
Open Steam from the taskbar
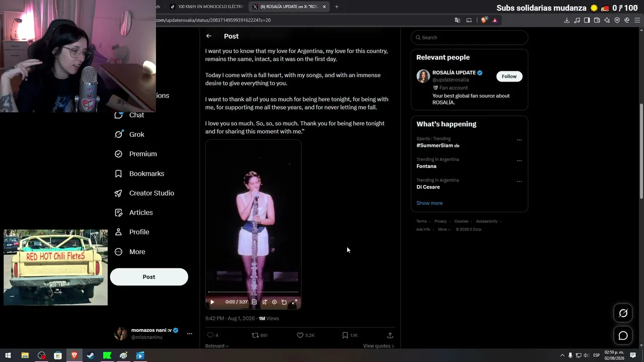[91, 355]
